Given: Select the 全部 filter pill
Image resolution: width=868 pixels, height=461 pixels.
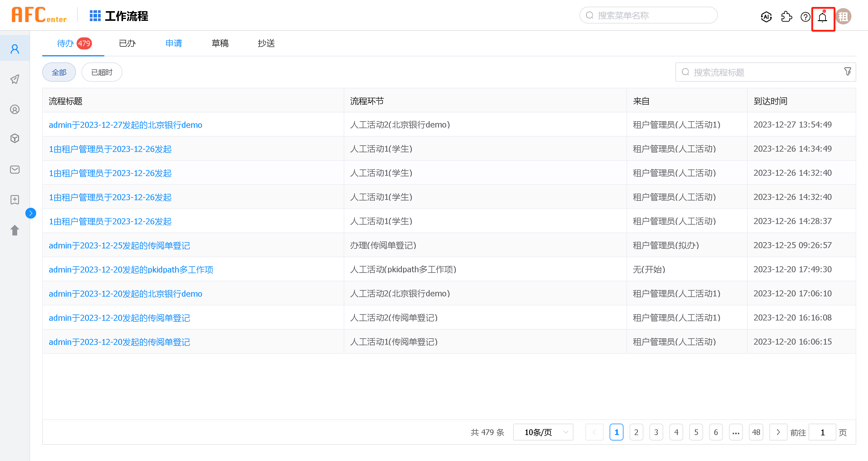Looking at the screenshot, I should 59,72.
